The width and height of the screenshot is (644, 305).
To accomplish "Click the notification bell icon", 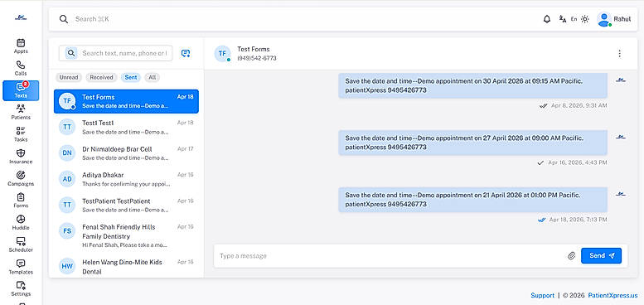I will (547, 19).
